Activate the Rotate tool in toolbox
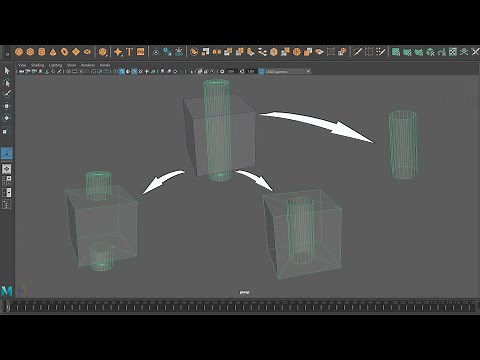The width and height of the screenshot is (480, 360). coord(7,118)
